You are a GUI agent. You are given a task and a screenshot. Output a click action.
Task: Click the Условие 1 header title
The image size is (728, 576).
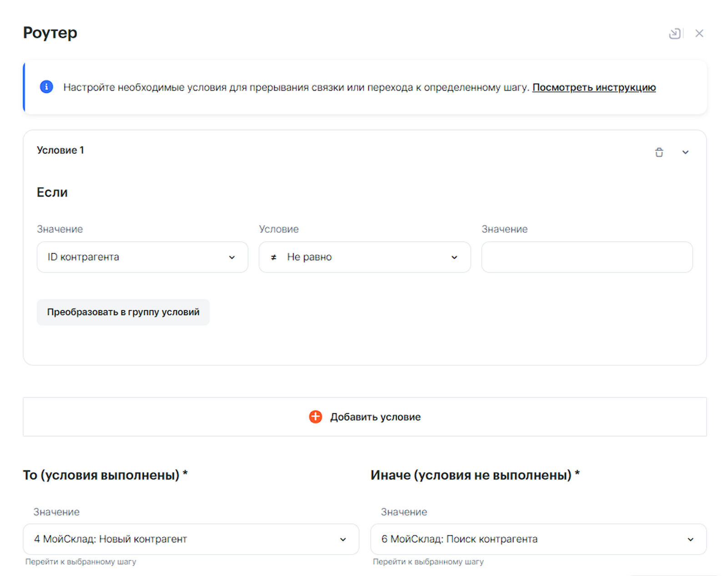tap(61, 150)
